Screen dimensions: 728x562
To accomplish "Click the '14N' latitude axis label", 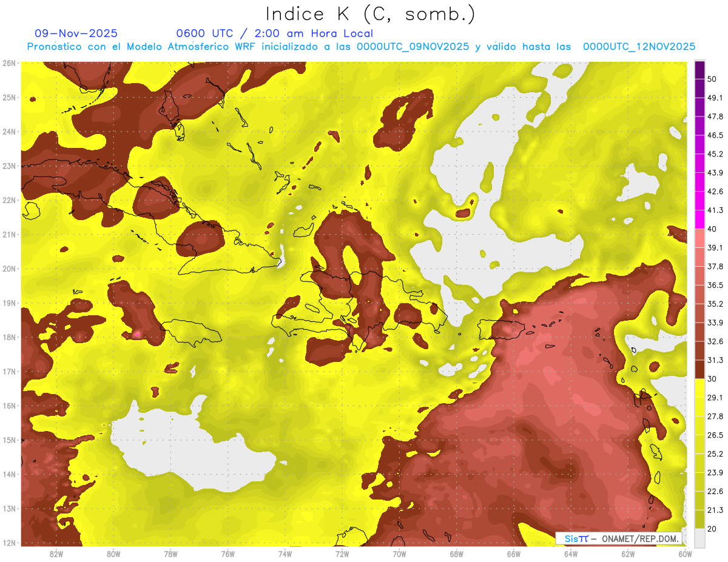I will [x=9, y=474].
